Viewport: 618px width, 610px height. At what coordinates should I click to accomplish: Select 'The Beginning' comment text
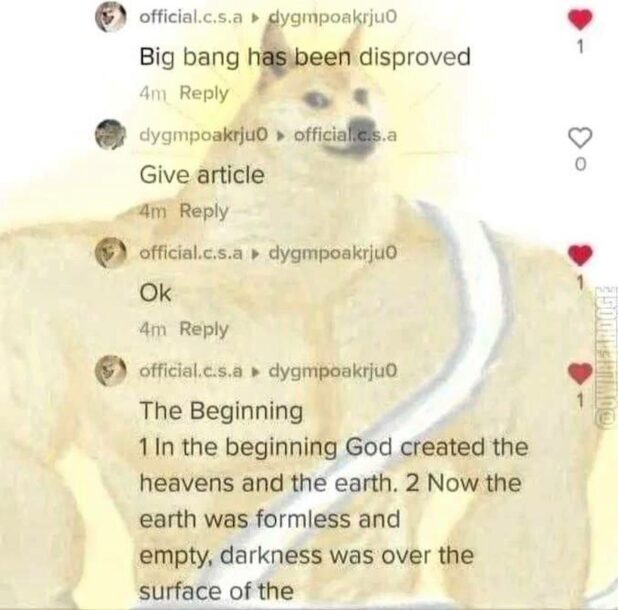coord(333,501)
